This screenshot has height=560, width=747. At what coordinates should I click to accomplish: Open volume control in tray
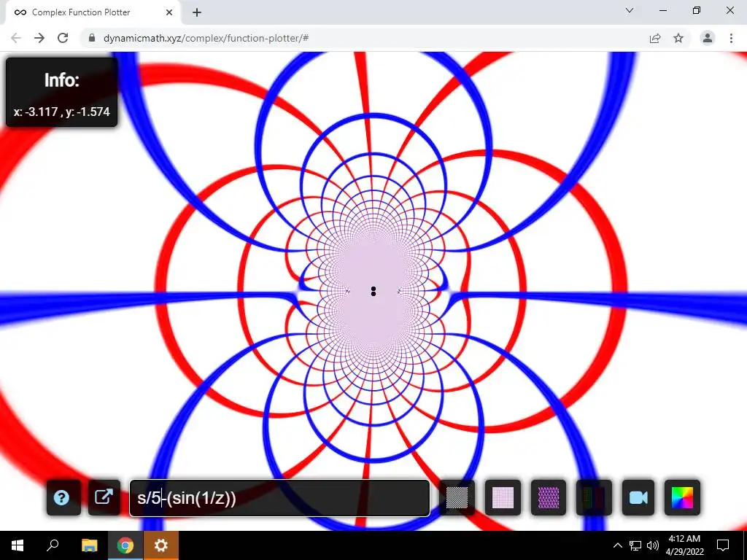pos(653,545)
